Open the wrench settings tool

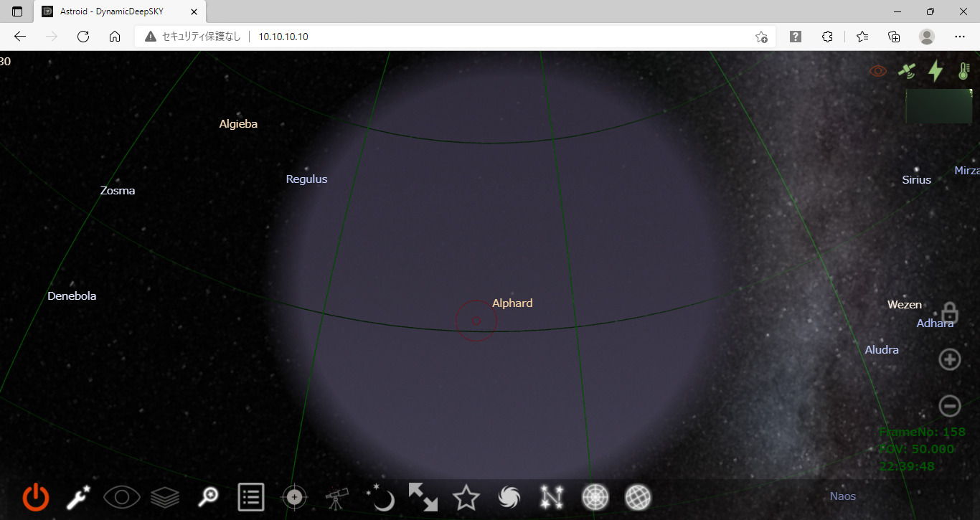78,496
